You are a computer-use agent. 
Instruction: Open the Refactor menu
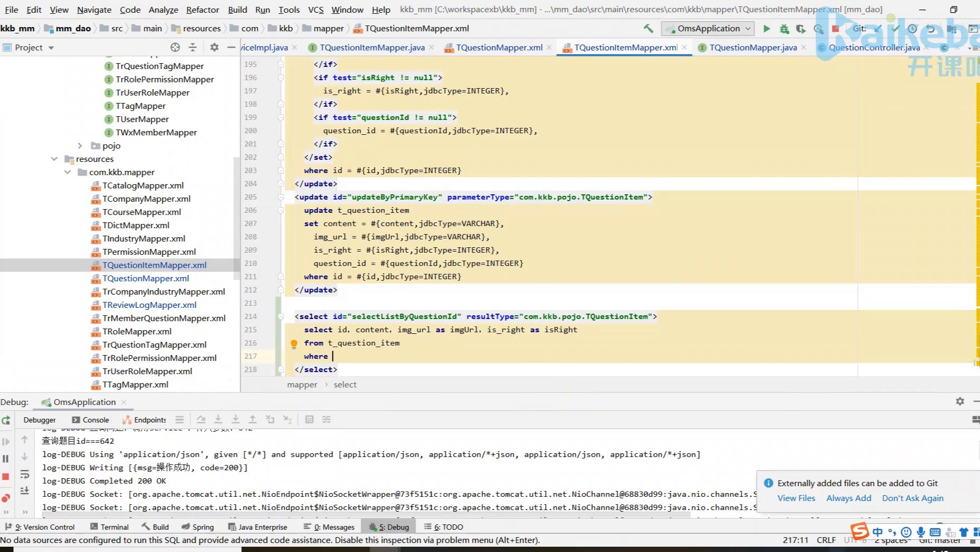click(203, 10)
